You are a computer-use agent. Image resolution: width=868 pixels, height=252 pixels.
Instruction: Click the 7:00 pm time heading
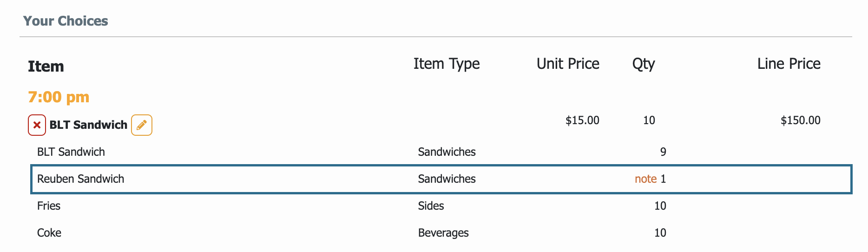pos(59,97)
